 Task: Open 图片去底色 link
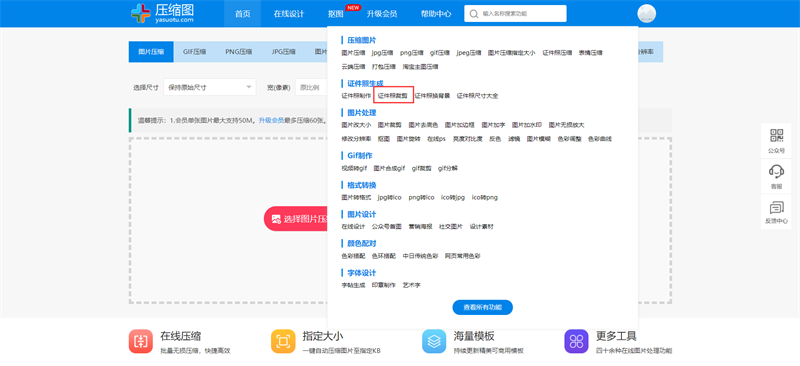pyautogui.click(x=423, y=125)
